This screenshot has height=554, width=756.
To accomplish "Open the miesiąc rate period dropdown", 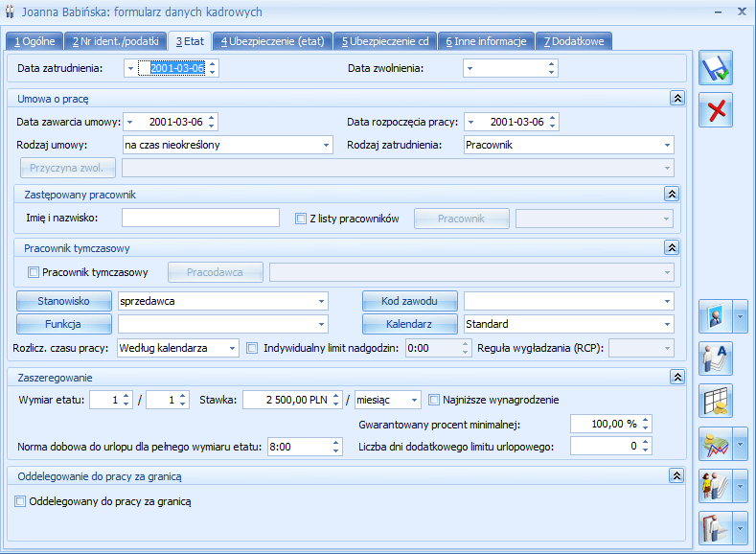I will (414, 401).
